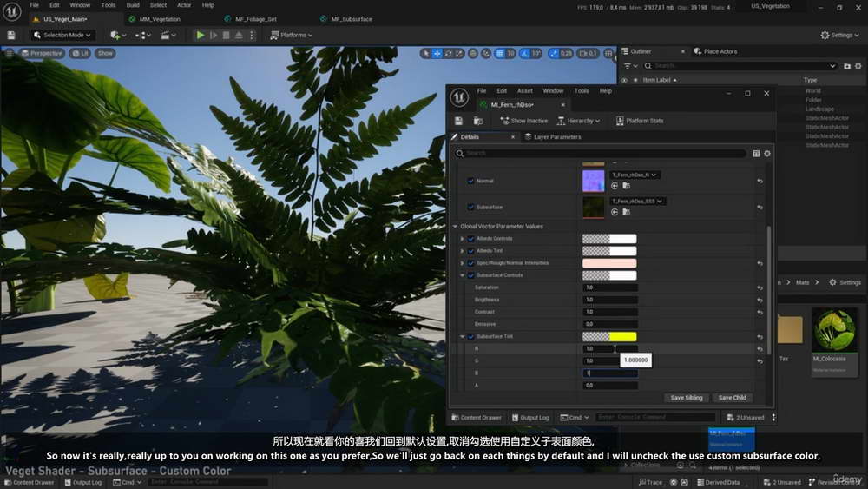Save the material instance with the material editor save icon
This screenshot has height=489, width=868.
(458, 121)
